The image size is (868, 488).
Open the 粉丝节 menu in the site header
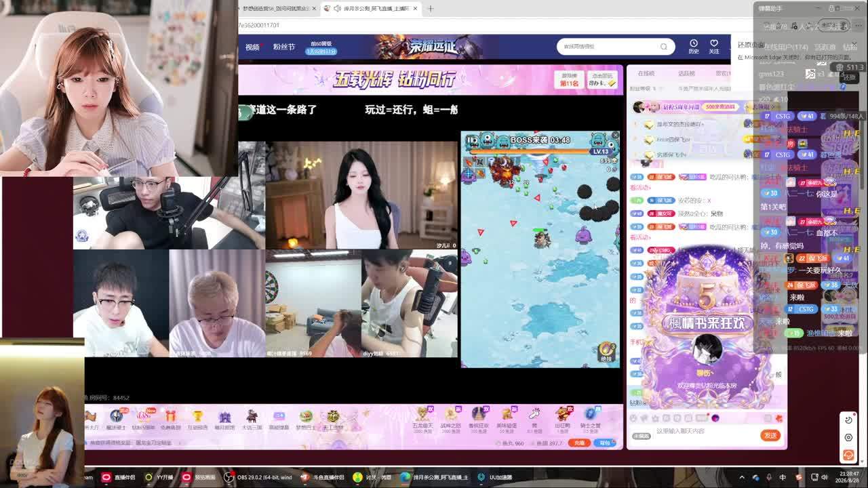pyautogui.click(x=284, y=47)
